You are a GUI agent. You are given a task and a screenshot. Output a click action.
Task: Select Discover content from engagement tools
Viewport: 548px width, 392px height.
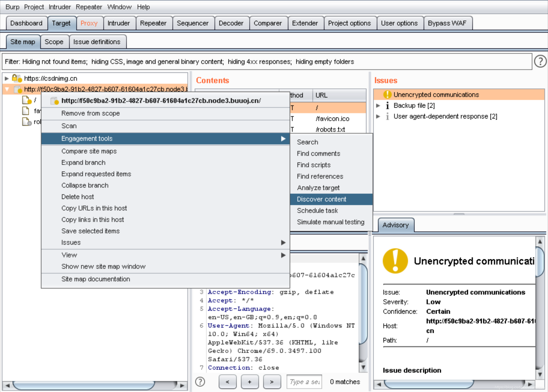(x=321, y=199)
